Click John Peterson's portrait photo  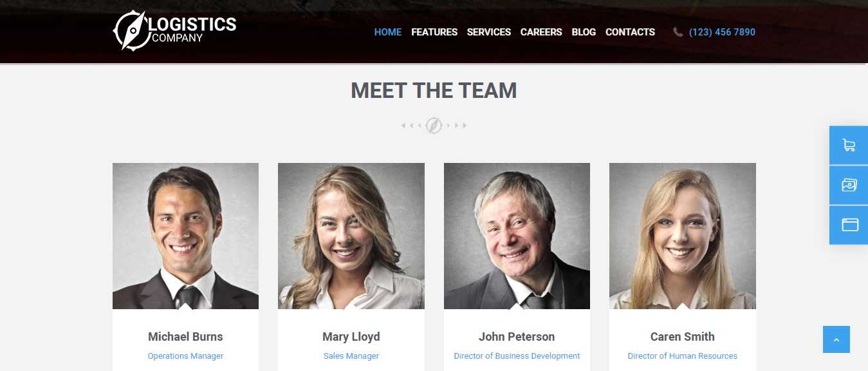point(517,236)
